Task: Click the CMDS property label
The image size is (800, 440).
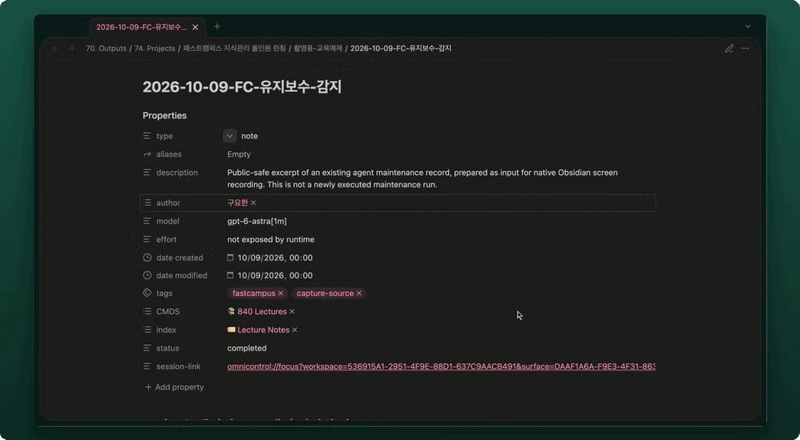Action: 168,311
